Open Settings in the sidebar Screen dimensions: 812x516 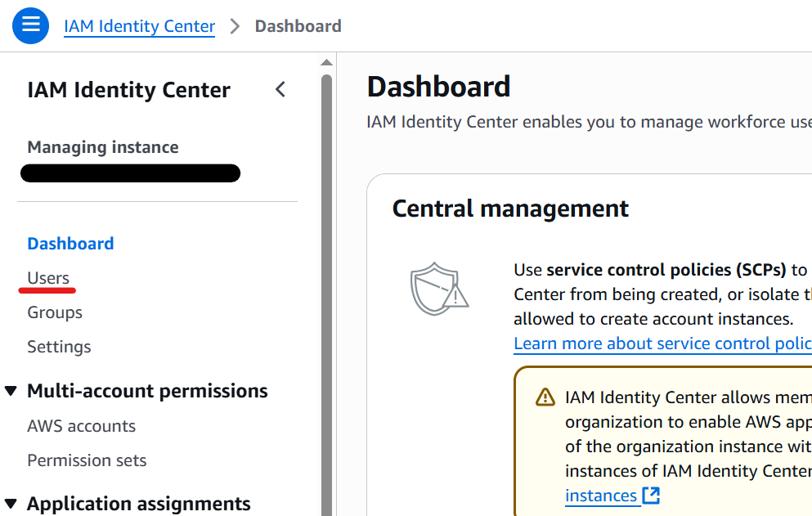(x=59, y=347)
